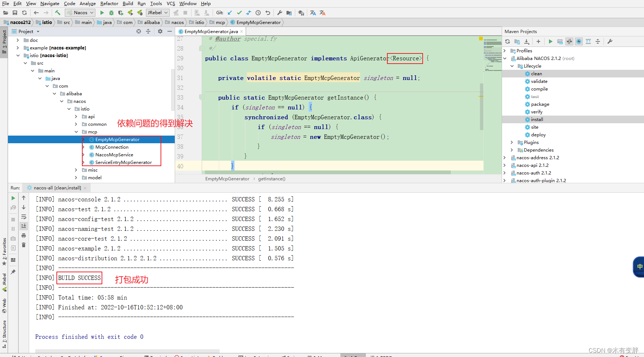Screen dimensions: 644x357
Task: Select nacos-all [clean,install] run tab
Action: tap(58, 188)
